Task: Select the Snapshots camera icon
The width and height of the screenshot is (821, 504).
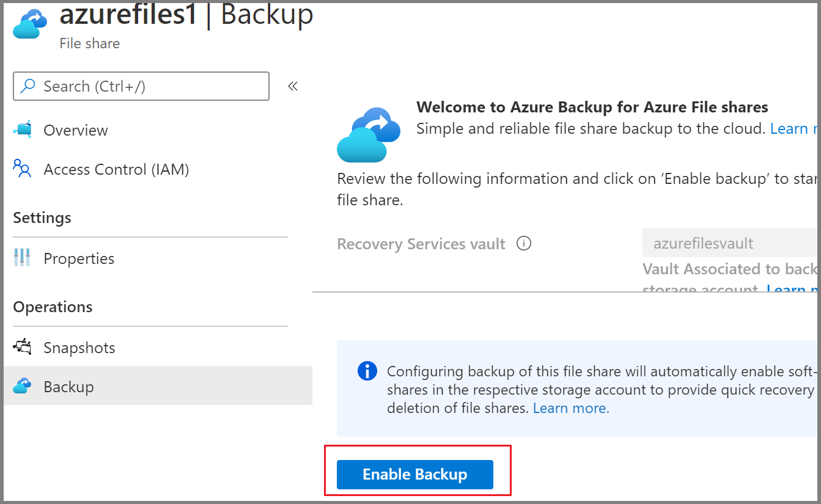Action: point(23,347)
